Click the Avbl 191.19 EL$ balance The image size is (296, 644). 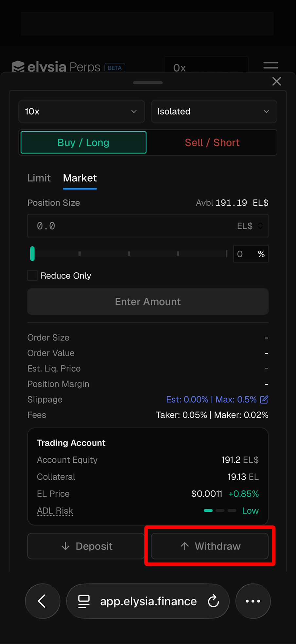(232, 203)
